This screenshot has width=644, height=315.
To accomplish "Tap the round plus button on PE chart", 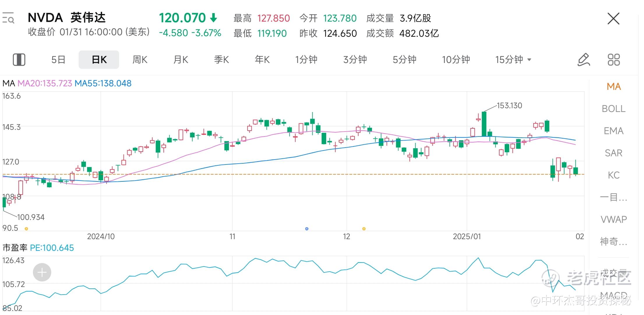I will click(x=42, y=272).
